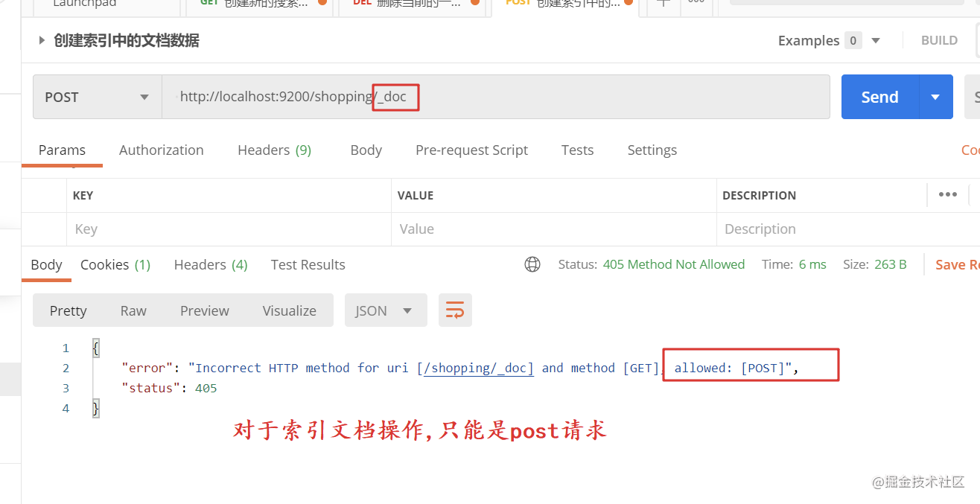Click the response size 263 B
This screenshot has width=980, height=504.
click(x=890, y=264)
